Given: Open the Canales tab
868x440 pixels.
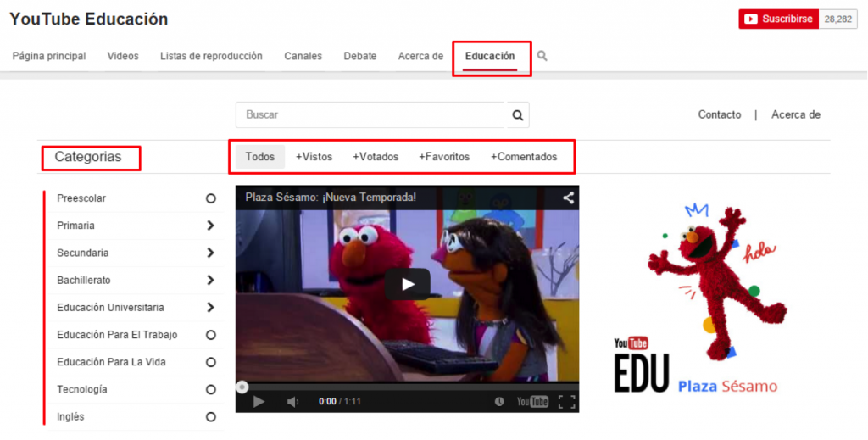Looking at the screenshot, I should point(303,56).
